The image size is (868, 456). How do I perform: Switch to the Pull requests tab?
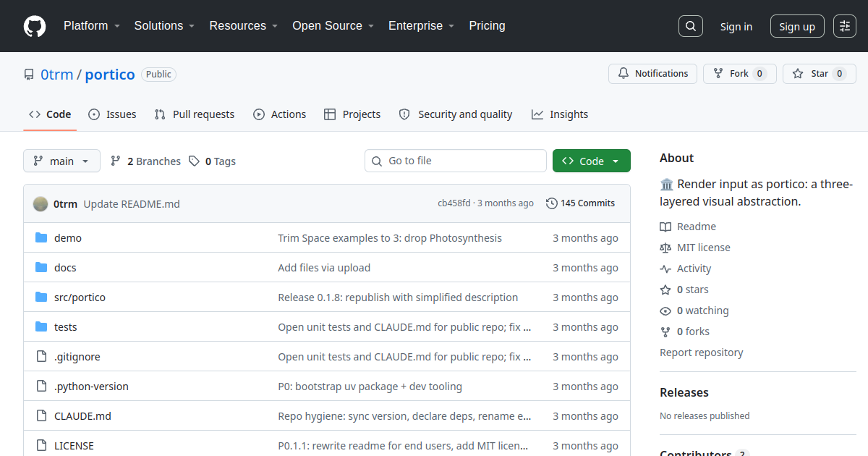pyautogui.click(x=195, y=114)
